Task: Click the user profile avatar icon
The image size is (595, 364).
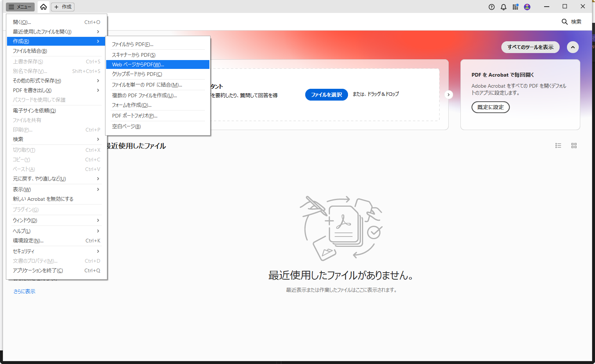Action: (527, 7)
